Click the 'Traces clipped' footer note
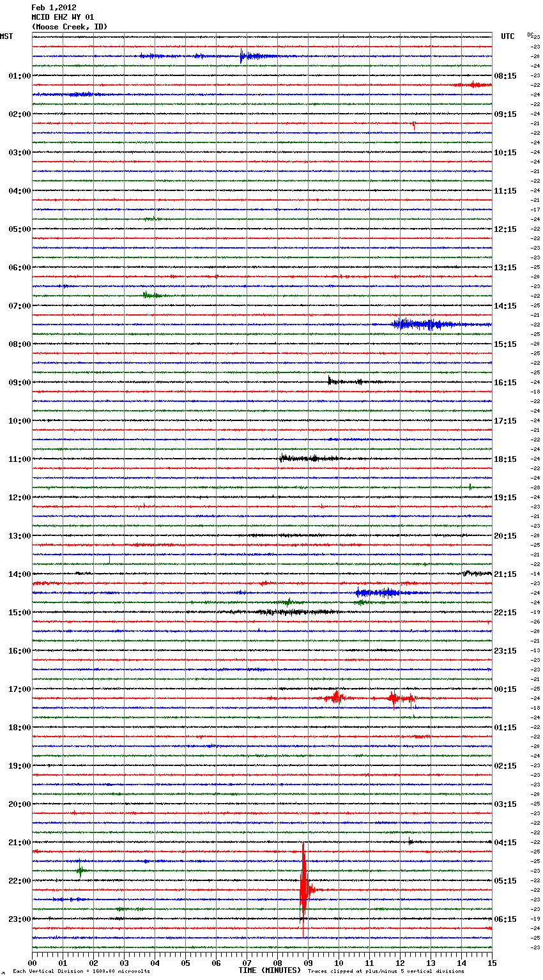This screenshot has height=980, width=543. point(386,972)
